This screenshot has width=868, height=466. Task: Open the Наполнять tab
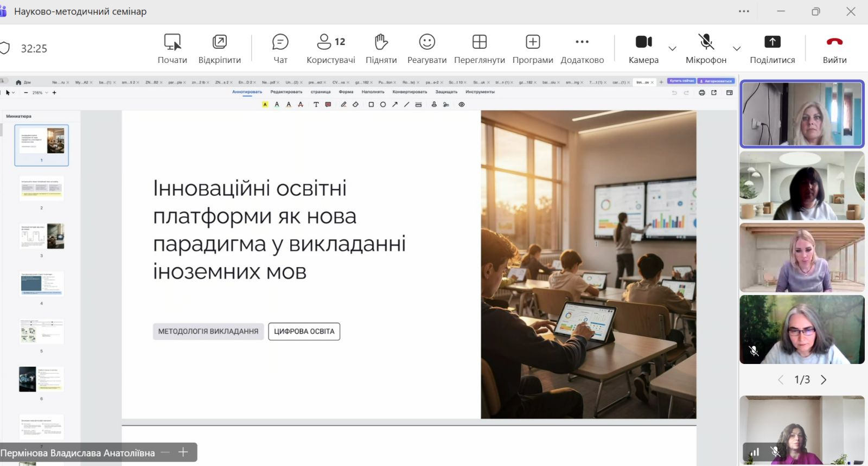point(373,92)
